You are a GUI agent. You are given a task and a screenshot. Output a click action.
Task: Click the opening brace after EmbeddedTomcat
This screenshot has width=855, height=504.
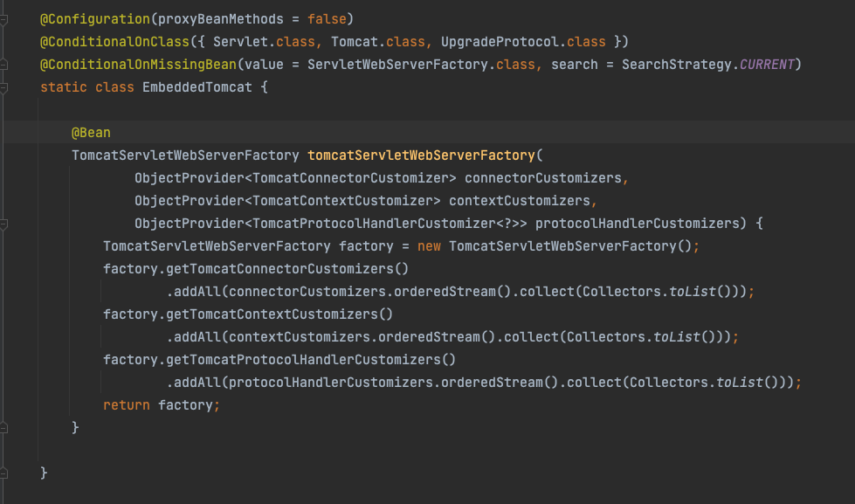[x=264, y=87]
